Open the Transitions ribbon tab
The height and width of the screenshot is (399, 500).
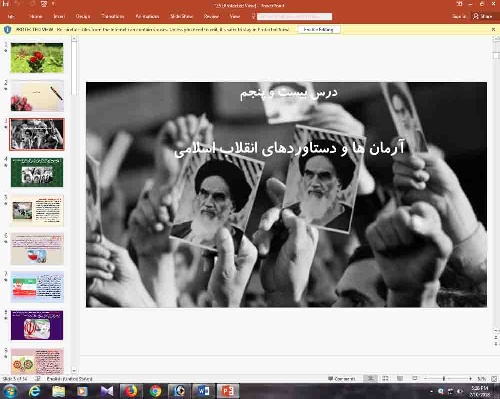[113, 16]
